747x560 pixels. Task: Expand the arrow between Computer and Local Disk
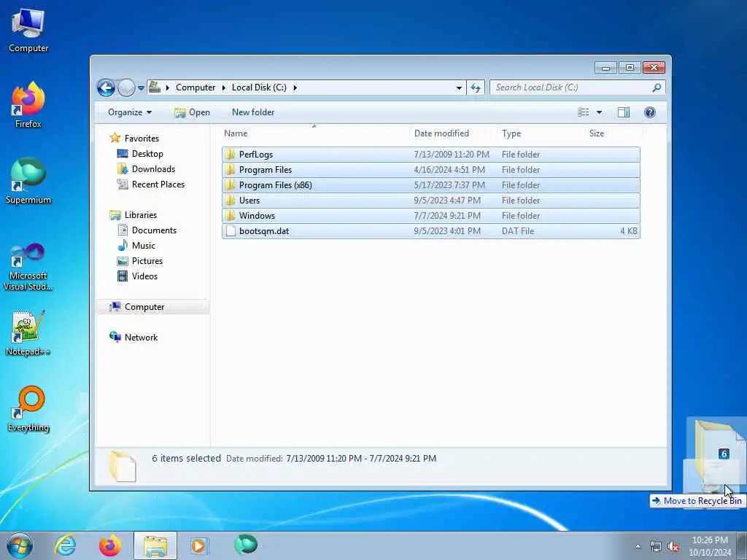click(224, 87)
